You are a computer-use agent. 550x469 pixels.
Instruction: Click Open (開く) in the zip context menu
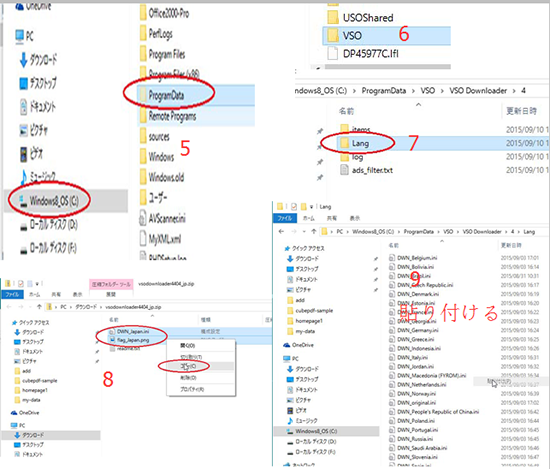188,346
